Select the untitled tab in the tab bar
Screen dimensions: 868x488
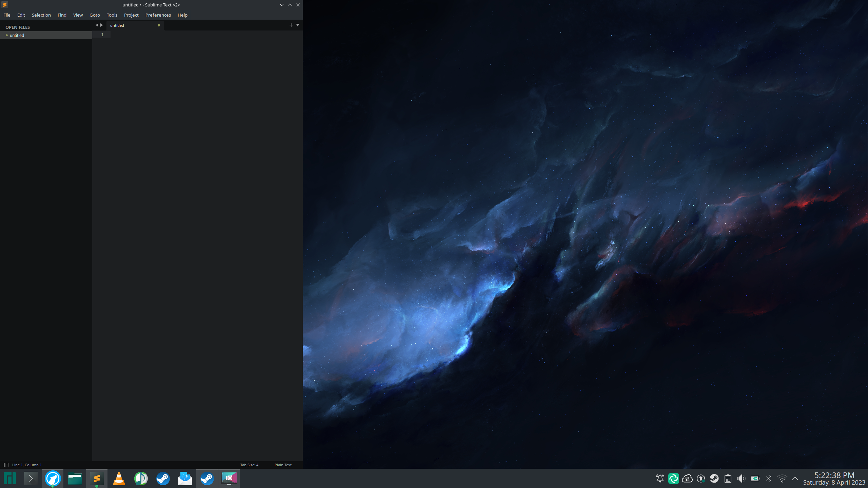tap(135, 25)
